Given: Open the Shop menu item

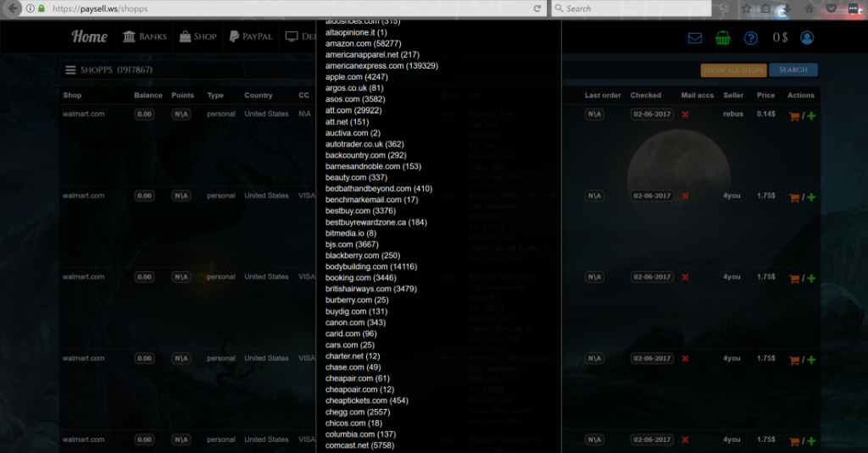Looking at the screenshot, I should (205, 36).
